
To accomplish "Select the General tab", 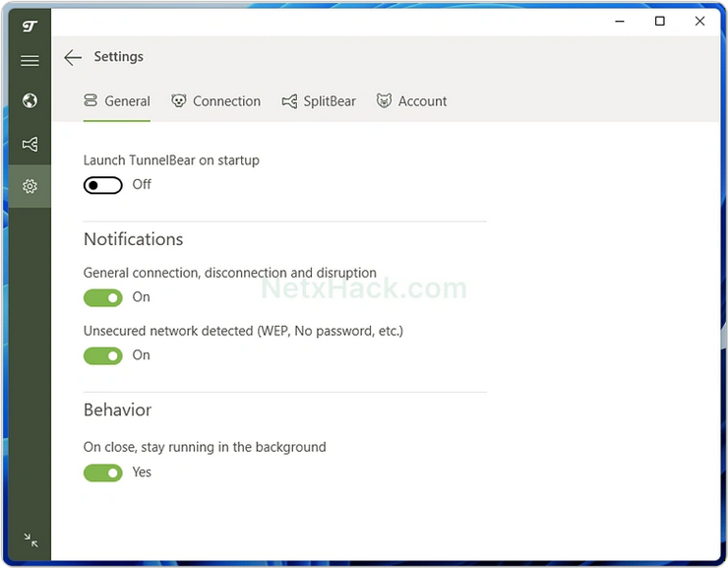I will [117, 101].
